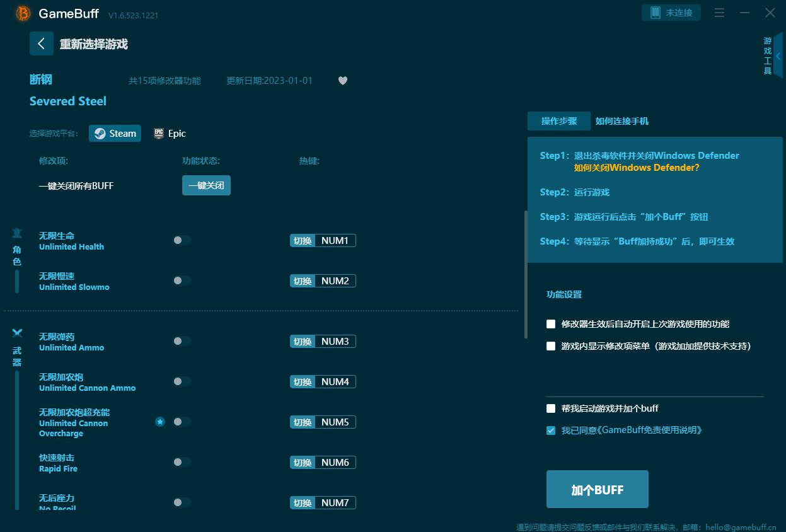Toggle Unlimited Cannon Ammo
This screenshot has width=786, height=532.
[182, 381]
